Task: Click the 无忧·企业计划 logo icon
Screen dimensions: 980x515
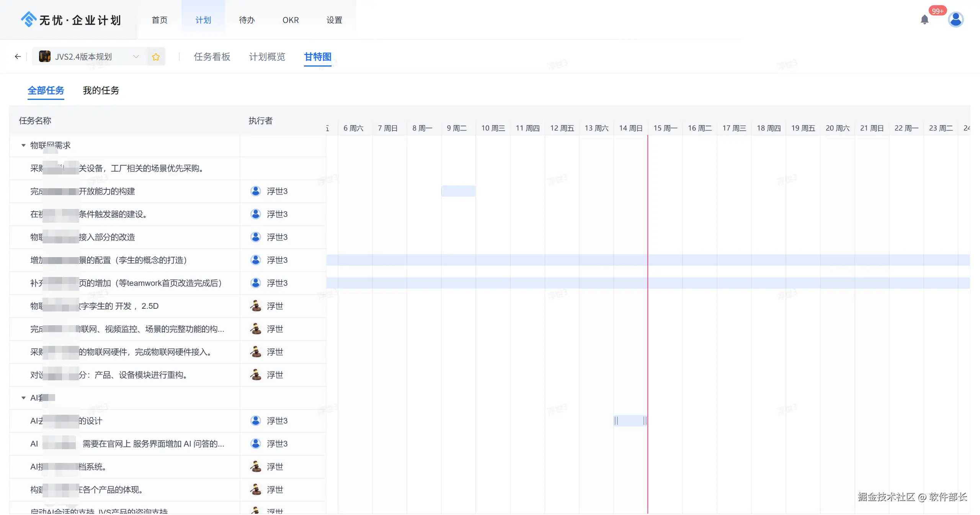Action: pyautogui.click(x=29, y=19)
